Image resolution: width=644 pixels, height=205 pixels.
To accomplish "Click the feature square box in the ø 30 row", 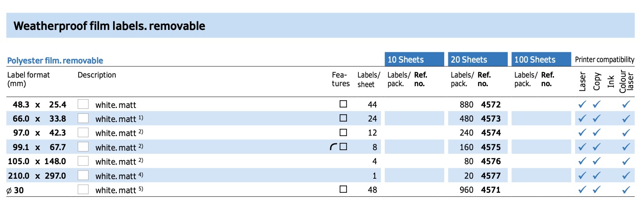I will coord(343,189).
